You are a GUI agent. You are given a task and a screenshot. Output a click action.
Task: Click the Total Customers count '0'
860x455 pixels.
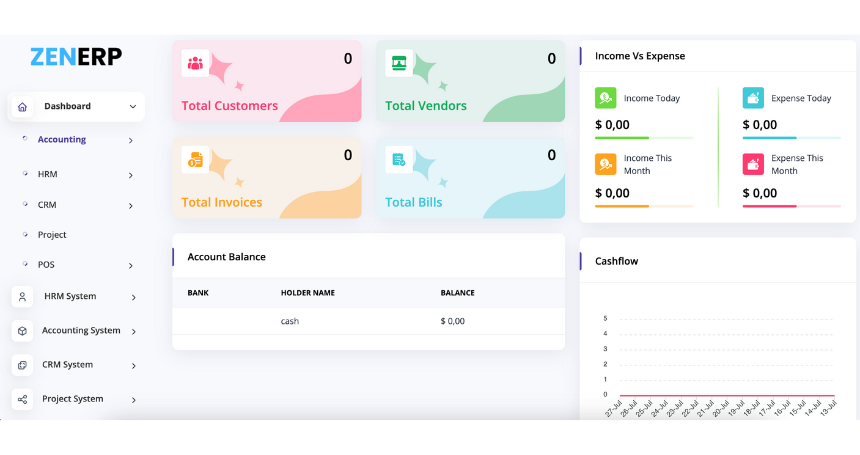[348, 59]
